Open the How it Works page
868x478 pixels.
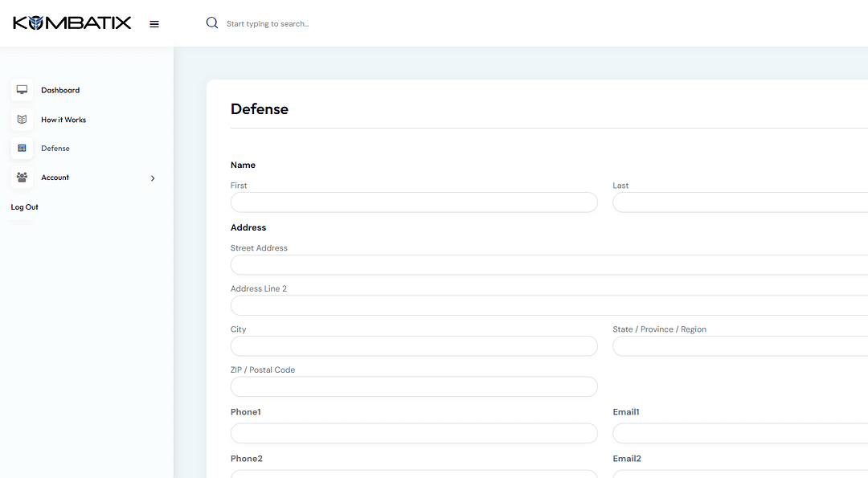63,119
